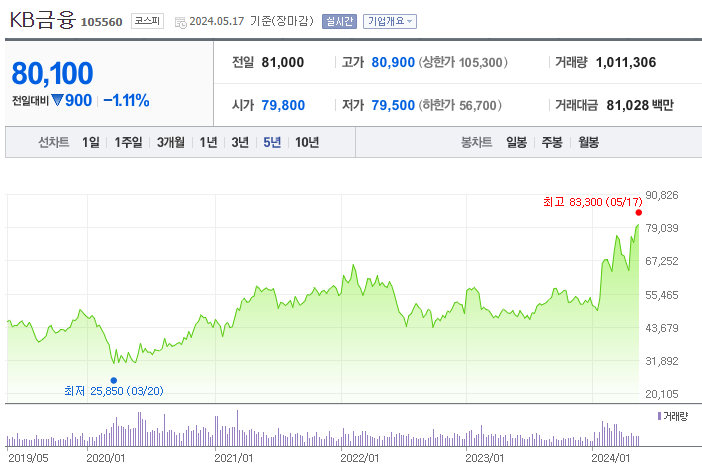Click the 고가 value 80,900

[x=393, y=62]
